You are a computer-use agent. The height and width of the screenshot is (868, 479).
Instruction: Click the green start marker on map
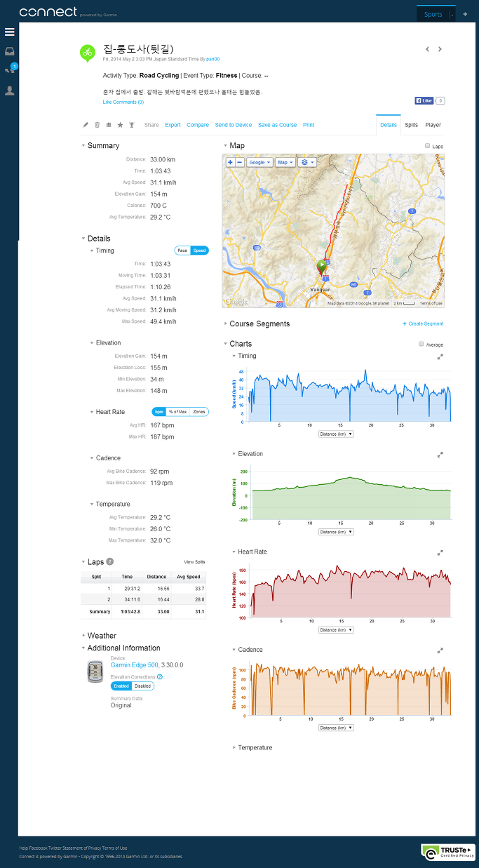point(322,267)
